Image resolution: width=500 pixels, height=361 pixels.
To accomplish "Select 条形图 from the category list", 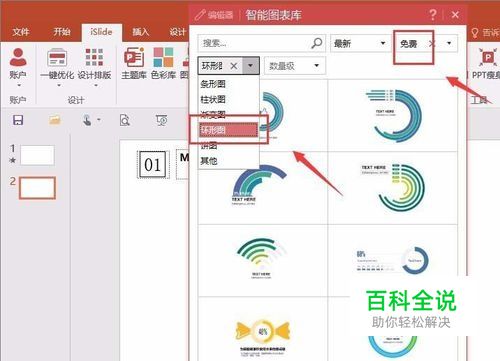I will point(228,84).
